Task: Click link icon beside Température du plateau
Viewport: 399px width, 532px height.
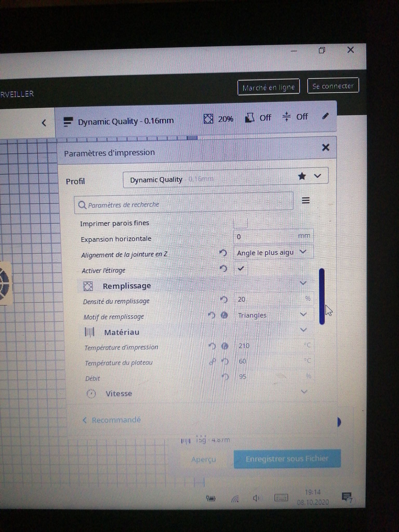Action: click(x=212, y=361)
